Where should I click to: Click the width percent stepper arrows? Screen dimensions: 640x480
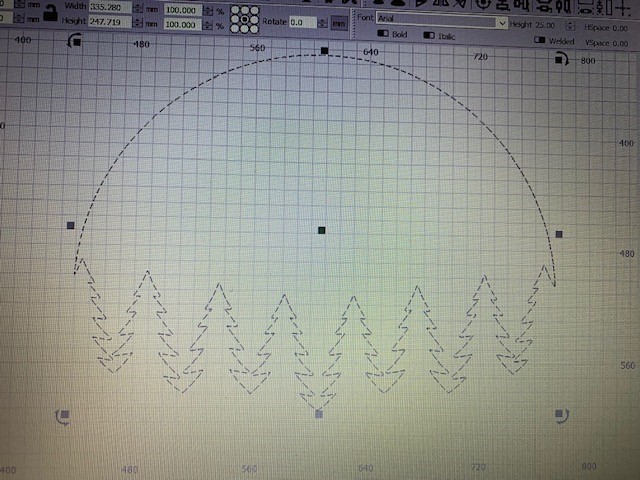coord(208,10)
